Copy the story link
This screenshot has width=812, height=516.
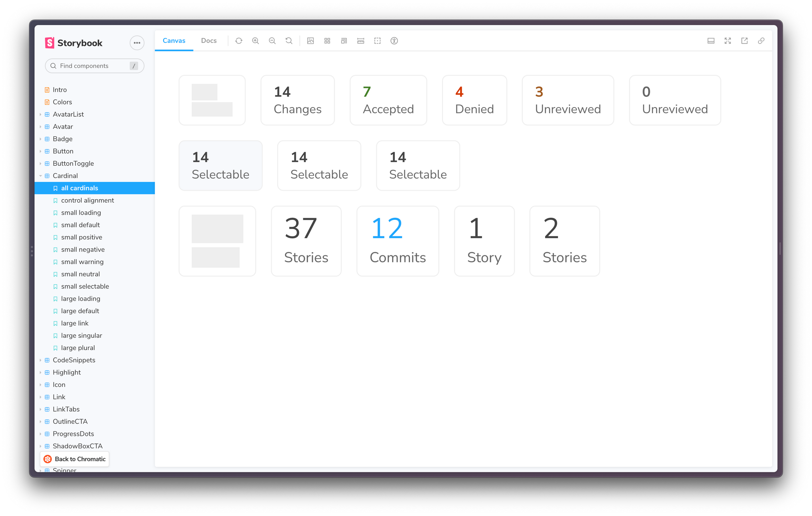click(x=762, y=41)
